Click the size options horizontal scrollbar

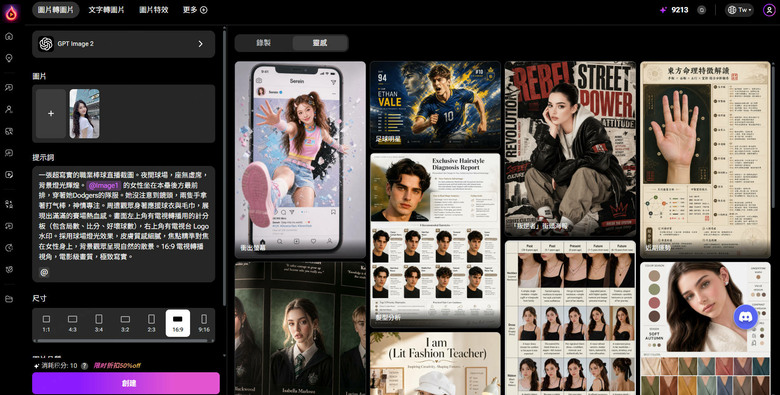pyautogui.click(x=122, y=341)
